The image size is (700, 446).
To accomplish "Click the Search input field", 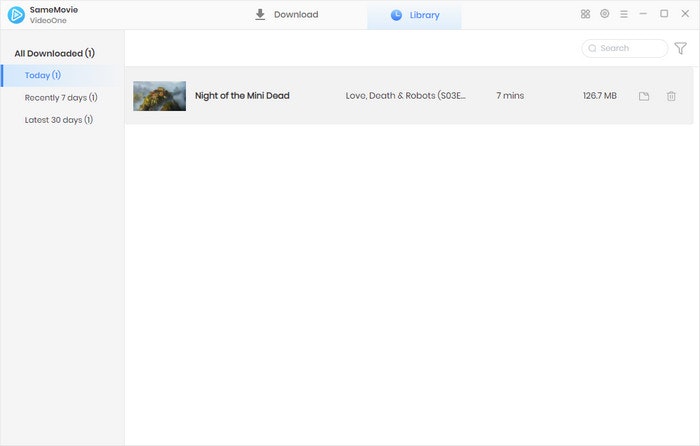I will [625, 48].
